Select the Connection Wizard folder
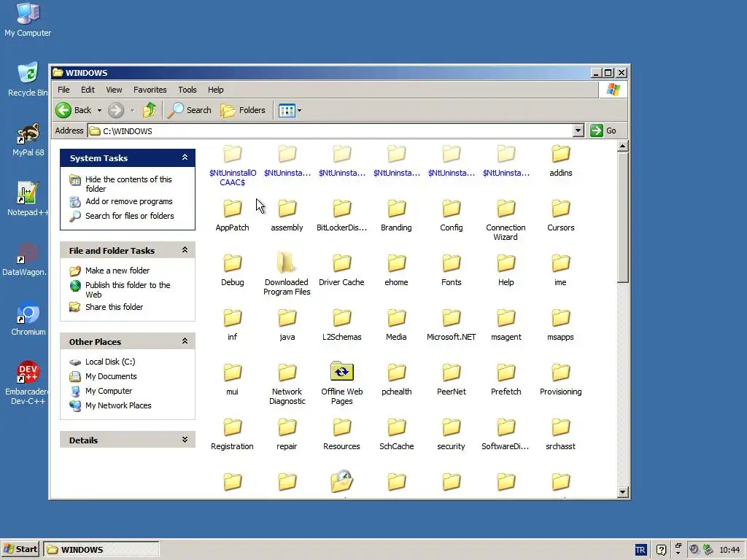 click(x=506, y=219)
